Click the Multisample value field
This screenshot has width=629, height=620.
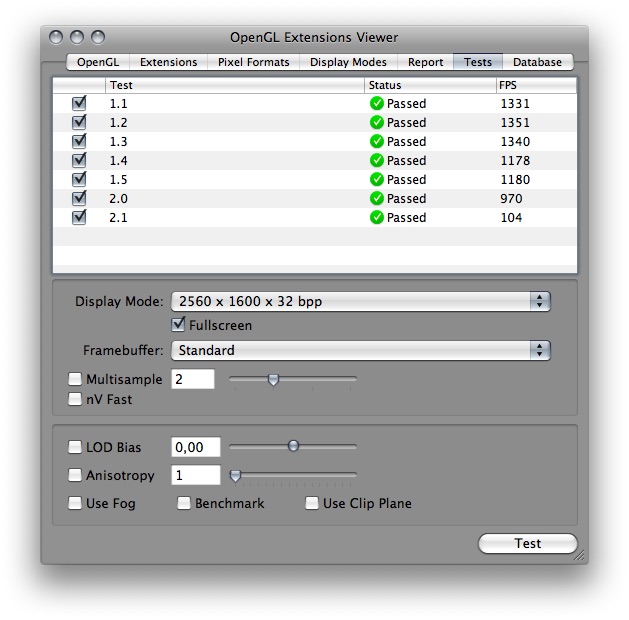click(193, 379)
